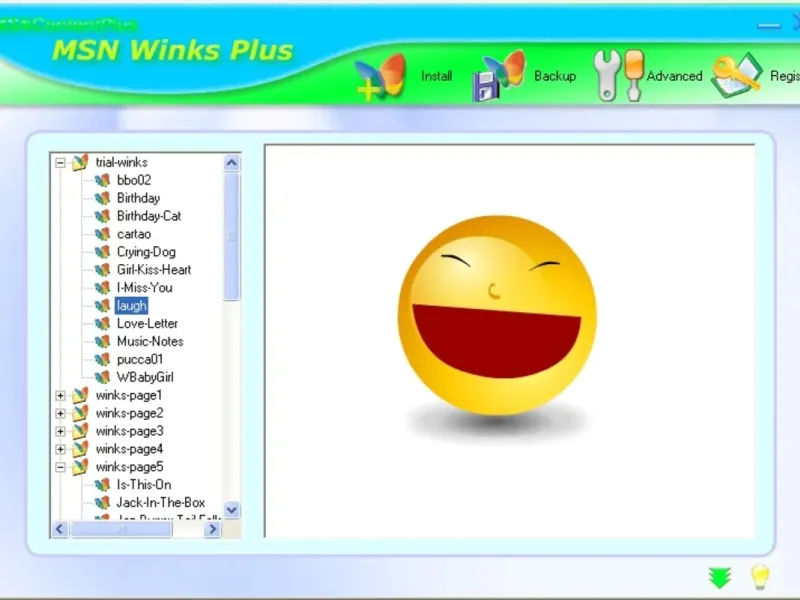Screen dimensions: 800x600
Task: Select the pucca01 wink name
Action: (x=140, y=359)
